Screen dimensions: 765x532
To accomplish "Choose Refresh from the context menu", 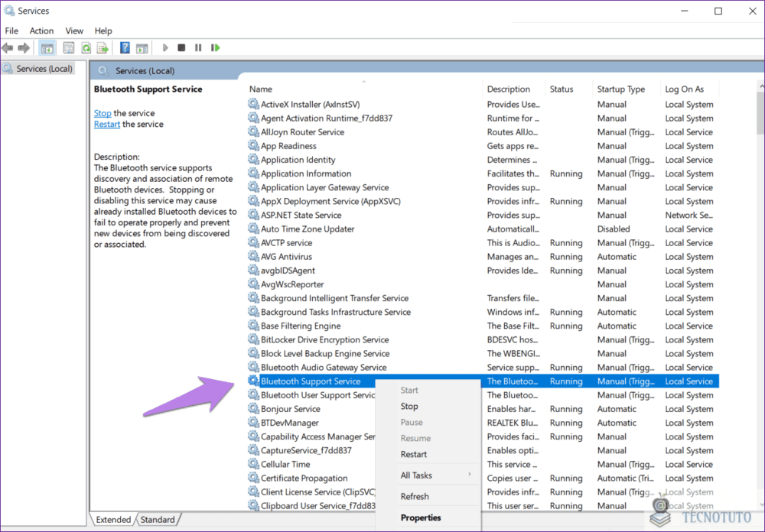I will coord(415,496).
